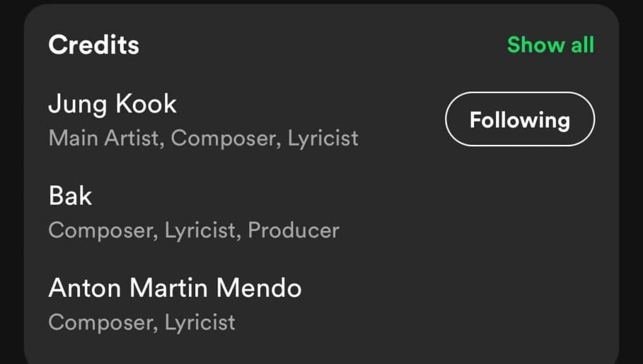Click the word Martin in the third credit

(170, 288)
